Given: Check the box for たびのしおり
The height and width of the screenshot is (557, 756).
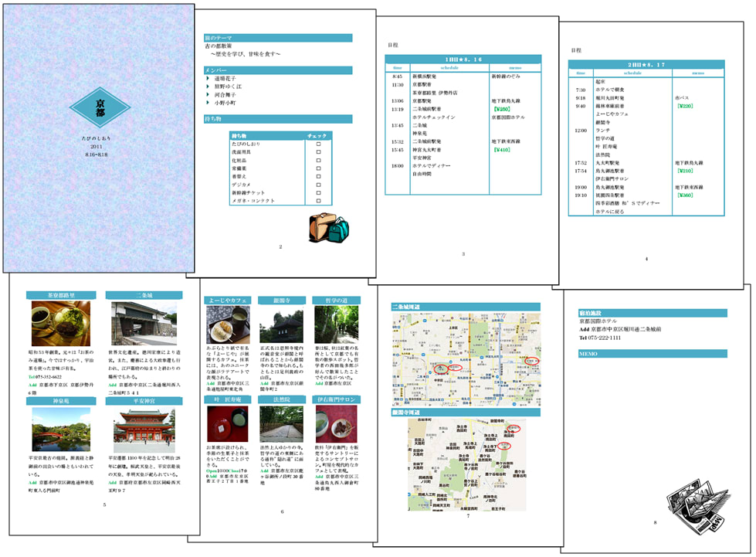Looking at the screenshot, I should 317,144.
